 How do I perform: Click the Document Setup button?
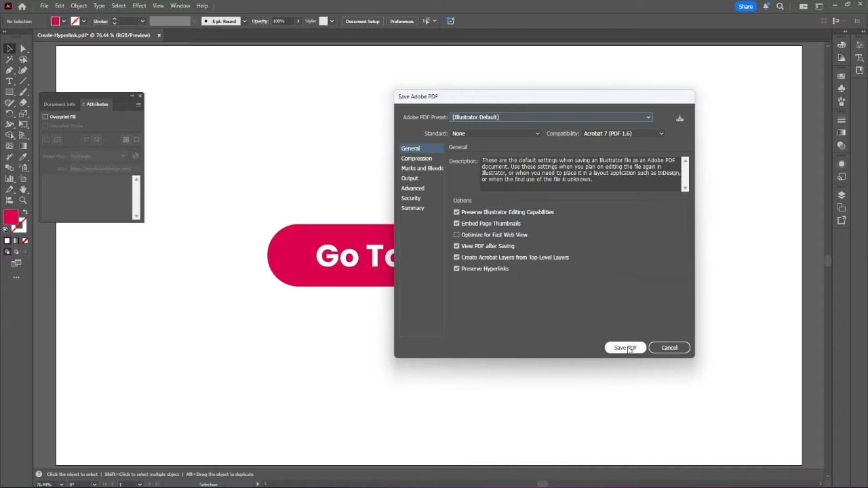pos(362,21)
